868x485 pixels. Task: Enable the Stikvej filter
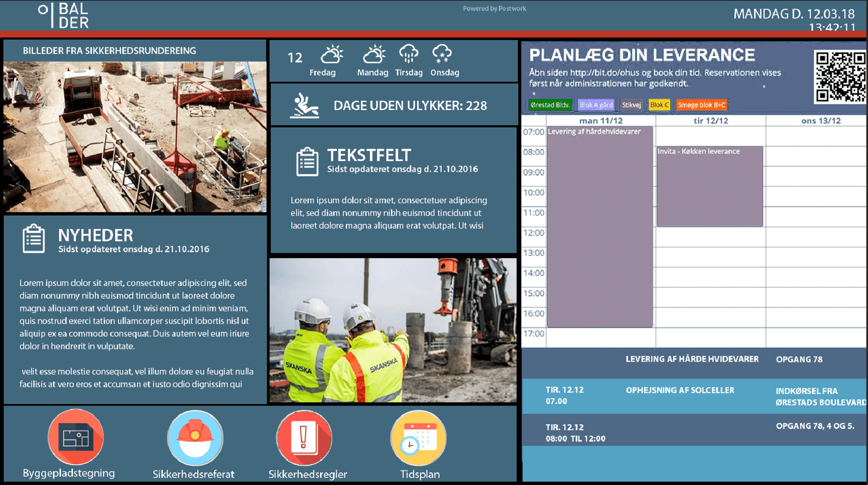click(631, 105)
